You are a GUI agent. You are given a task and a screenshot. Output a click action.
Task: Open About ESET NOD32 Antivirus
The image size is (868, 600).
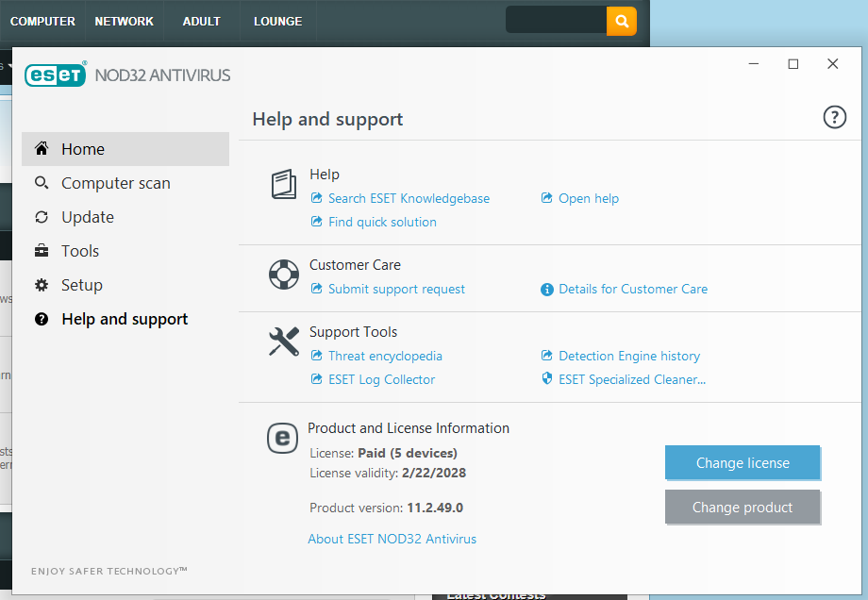coord(392,539)
